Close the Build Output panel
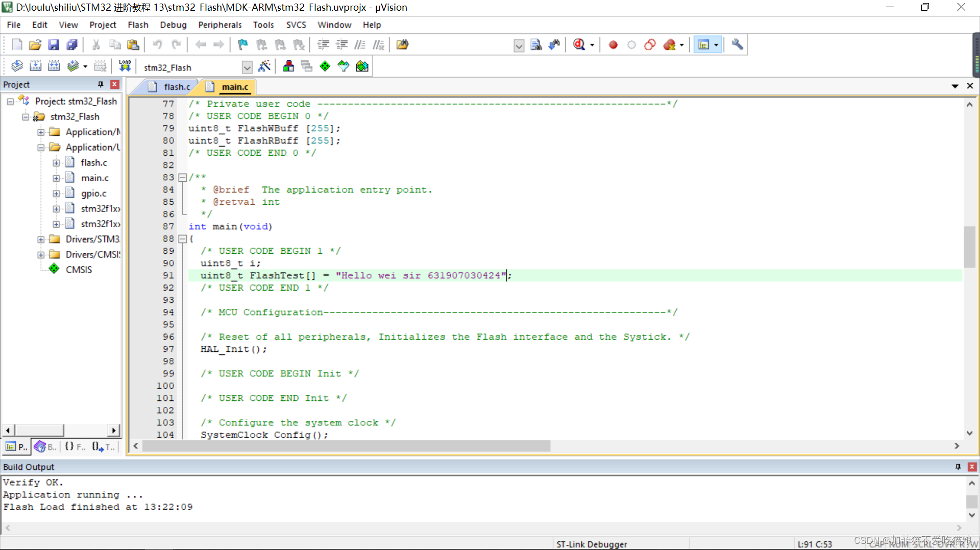Viewport: 980px width, 550px height. coord(972,467)
